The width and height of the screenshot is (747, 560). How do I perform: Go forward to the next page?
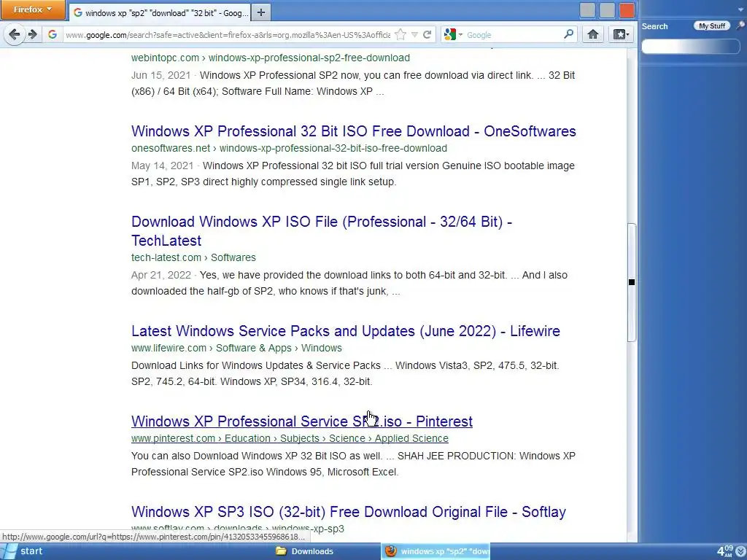click(32, 34)
